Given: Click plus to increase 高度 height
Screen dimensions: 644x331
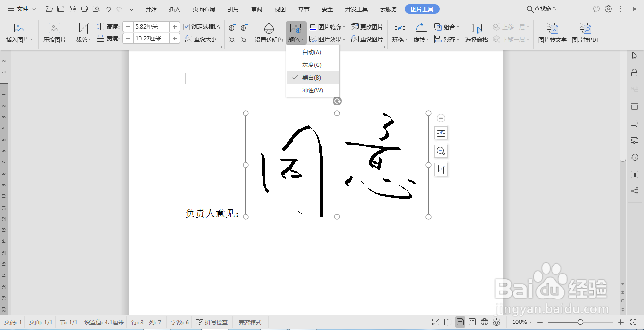Looking at the screenshot, I should [175, 27].
